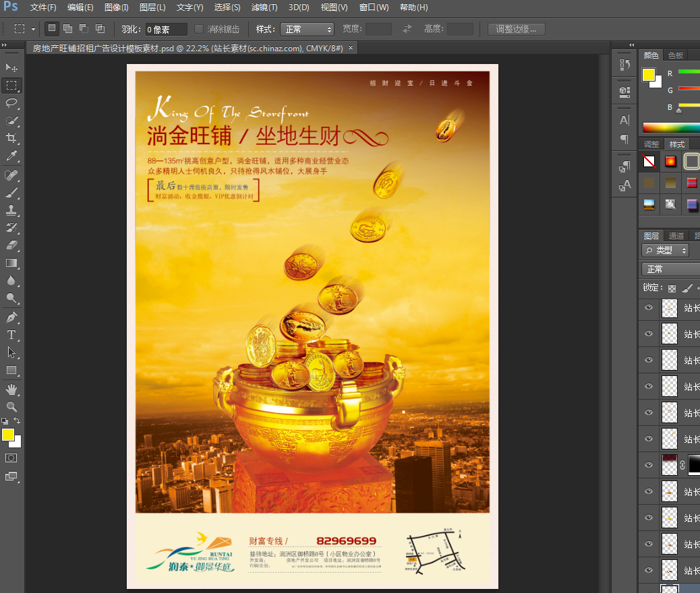Click the 调整边缘 button
Viewport: 700px width, 593px height.
click(x=516, y=29)
